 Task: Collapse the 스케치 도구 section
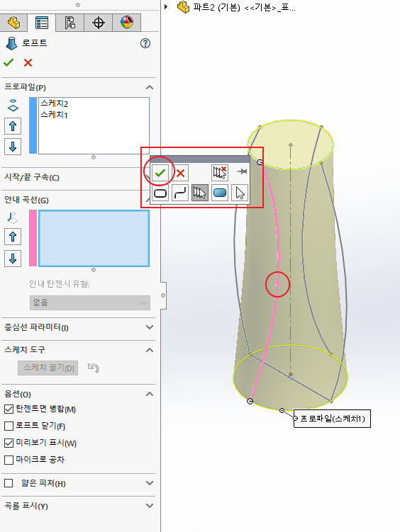click(150, 350)
